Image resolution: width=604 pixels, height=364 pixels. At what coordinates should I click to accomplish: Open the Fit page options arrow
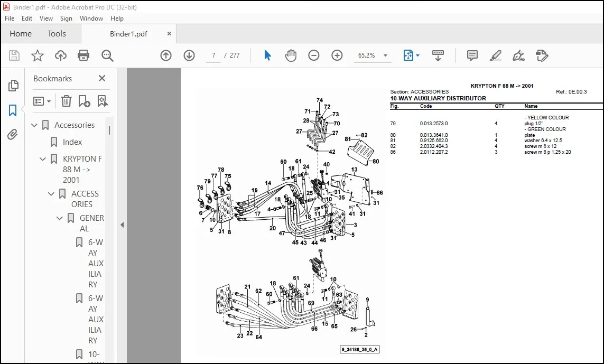coord(418,55)
